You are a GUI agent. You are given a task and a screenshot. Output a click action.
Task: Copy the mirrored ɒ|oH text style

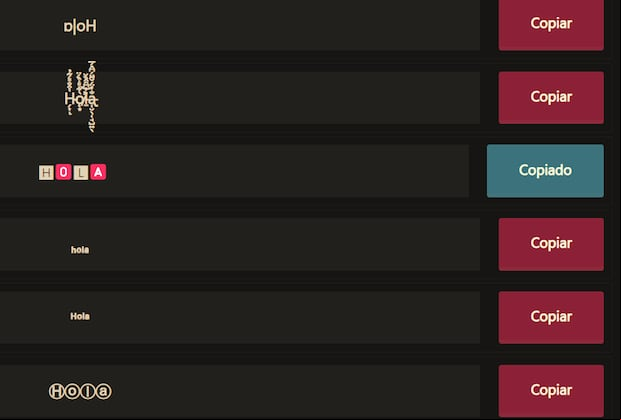tap(551, 24)
